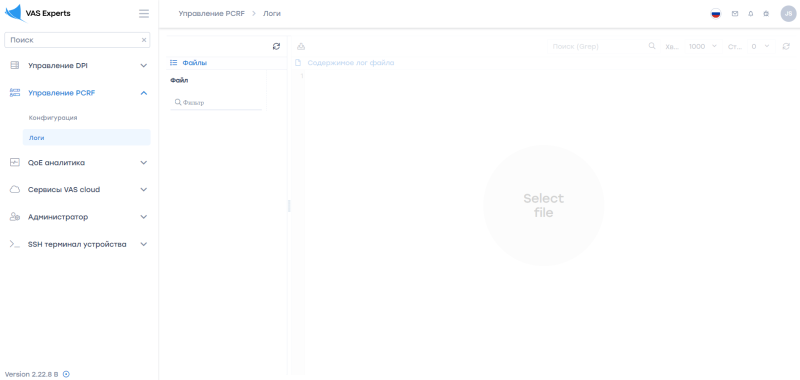
Task: Expand Управление DPI section chevron
Action: coord(144,65)
